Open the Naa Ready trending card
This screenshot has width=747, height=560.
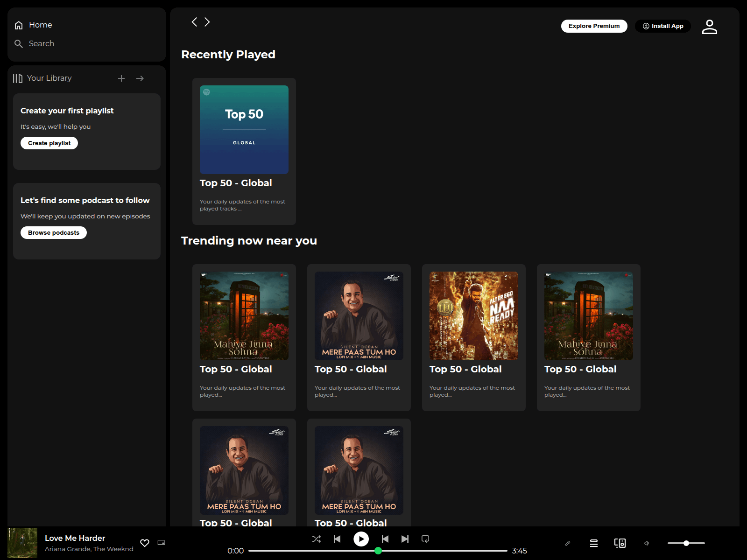(474, 337)
